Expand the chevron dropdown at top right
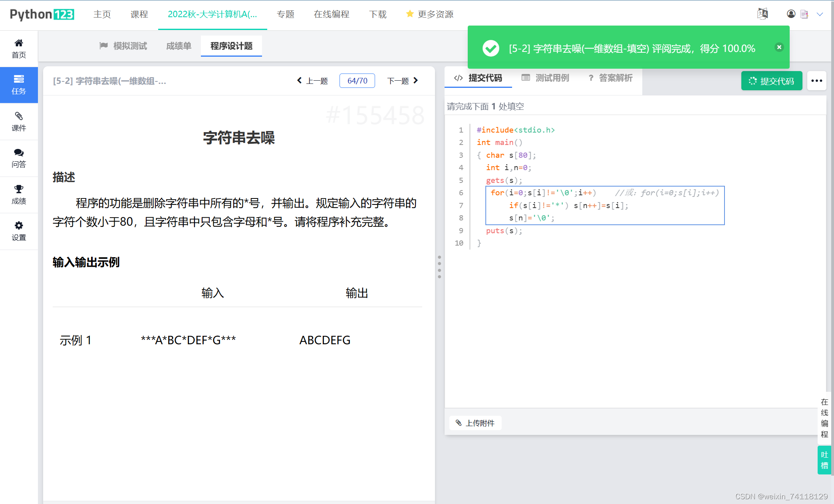 coord(820,14)
